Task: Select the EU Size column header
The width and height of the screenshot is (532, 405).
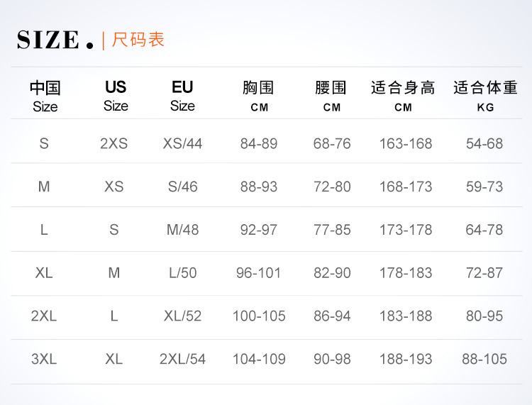Action: (182, 96)
